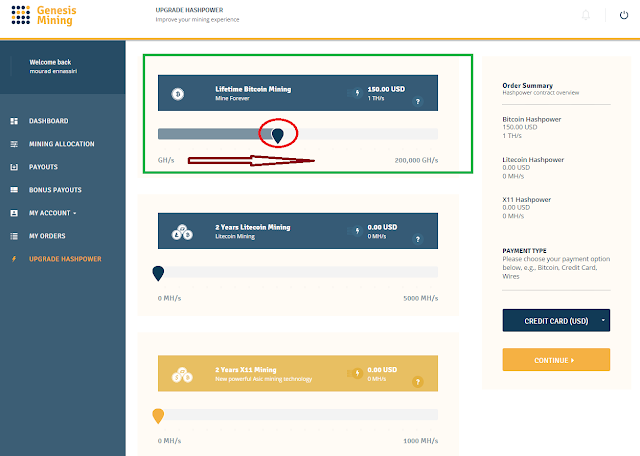Open help for 2 Years X11 Mining
Screen dimensions: 640x456
click(x=418, y=382)
